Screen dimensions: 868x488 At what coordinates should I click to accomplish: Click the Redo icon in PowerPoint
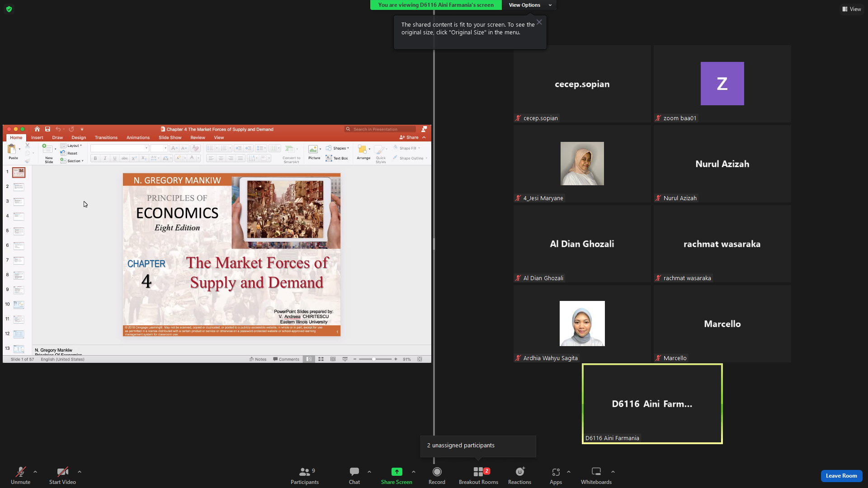[x=71, y=129]
